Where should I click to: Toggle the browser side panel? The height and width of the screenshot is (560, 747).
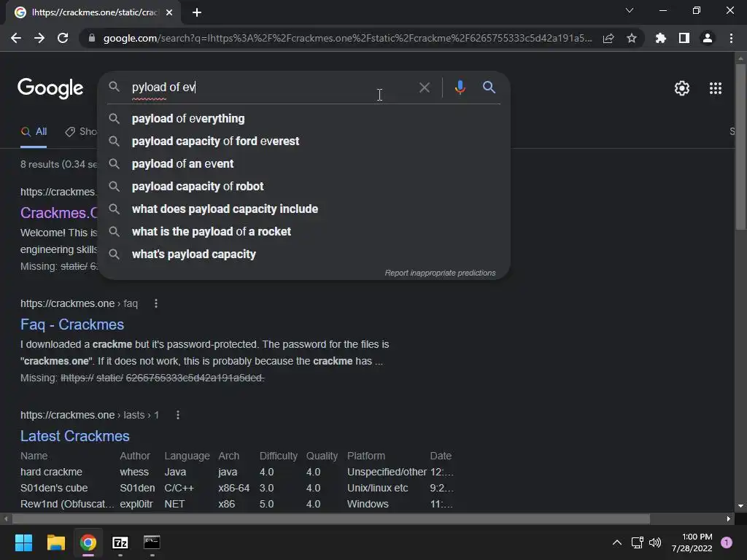(x=684, y=38)
